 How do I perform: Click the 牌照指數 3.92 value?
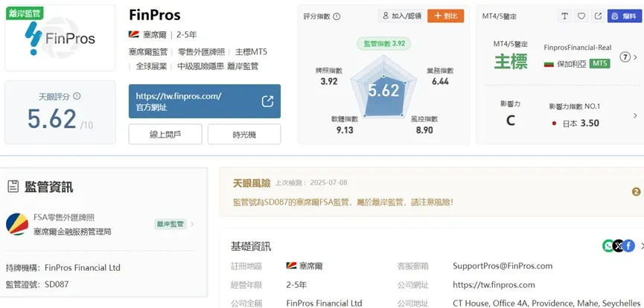point(328,81)
